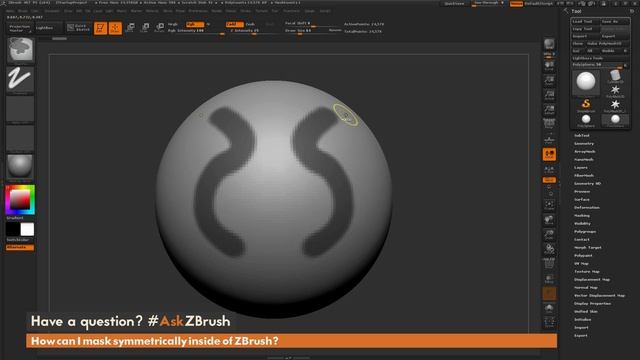
Task: Open the Preferences menu
Action: [198, 11]
